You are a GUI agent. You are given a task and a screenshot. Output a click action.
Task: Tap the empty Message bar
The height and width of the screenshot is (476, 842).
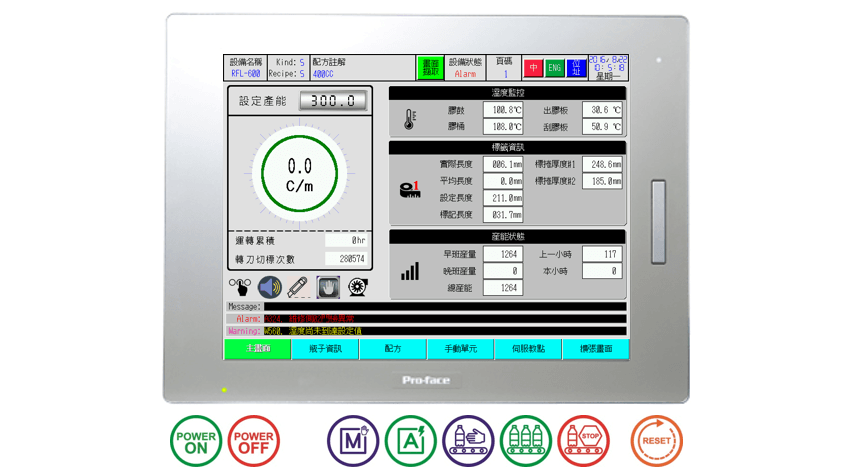click(x=445, y=307)
